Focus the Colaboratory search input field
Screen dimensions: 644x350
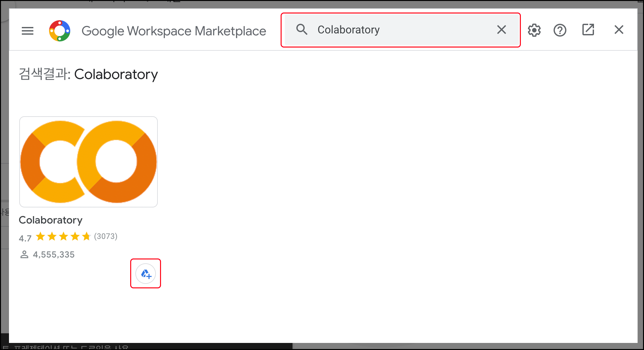[401, 30]
